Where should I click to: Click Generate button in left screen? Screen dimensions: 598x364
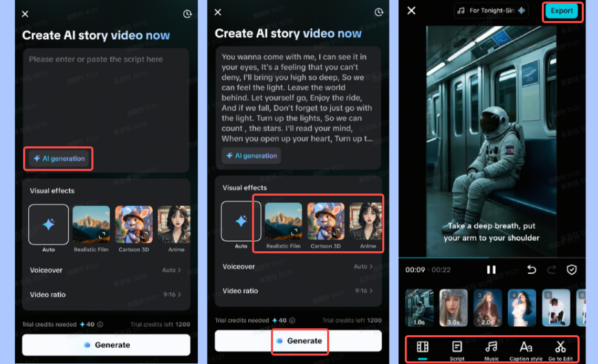tap(106, 345)
